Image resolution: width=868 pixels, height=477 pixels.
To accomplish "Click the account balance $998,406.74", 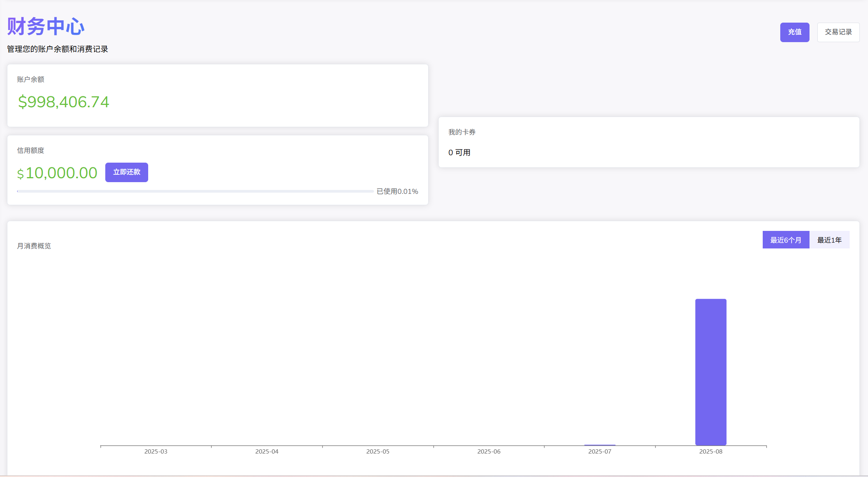I will 64,102.
